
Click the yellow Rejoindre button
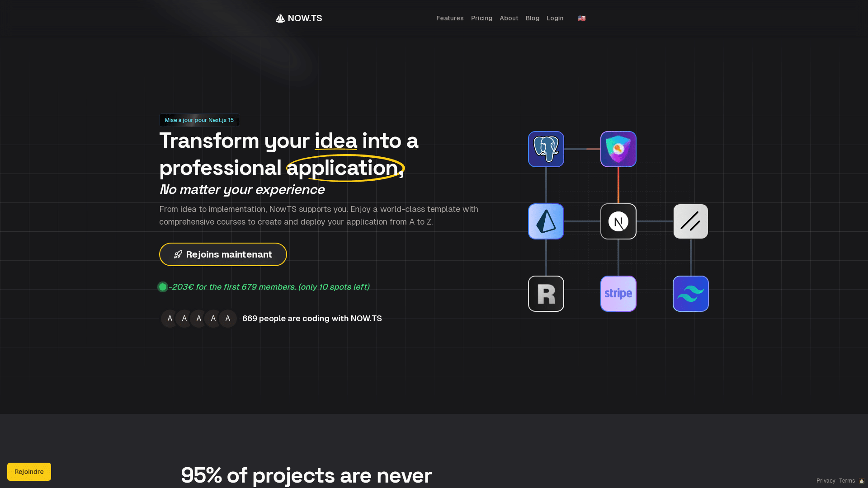(x=29, y=471)
